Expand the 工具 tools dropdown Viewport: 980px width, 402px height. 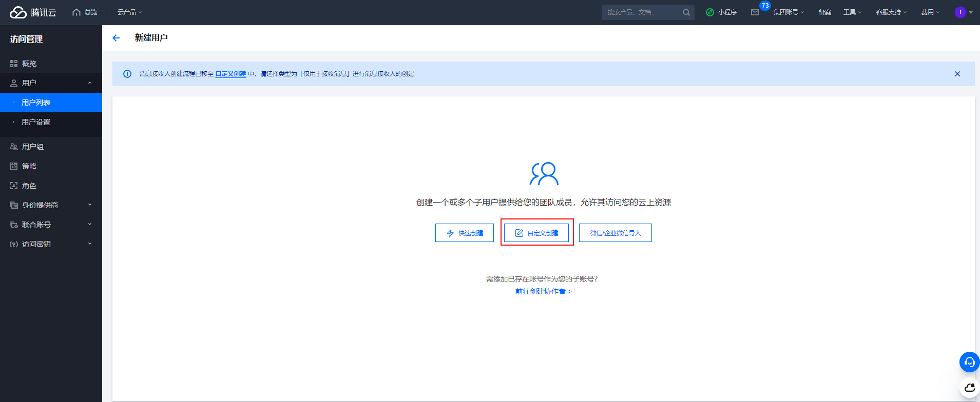(x=852, y=12)
